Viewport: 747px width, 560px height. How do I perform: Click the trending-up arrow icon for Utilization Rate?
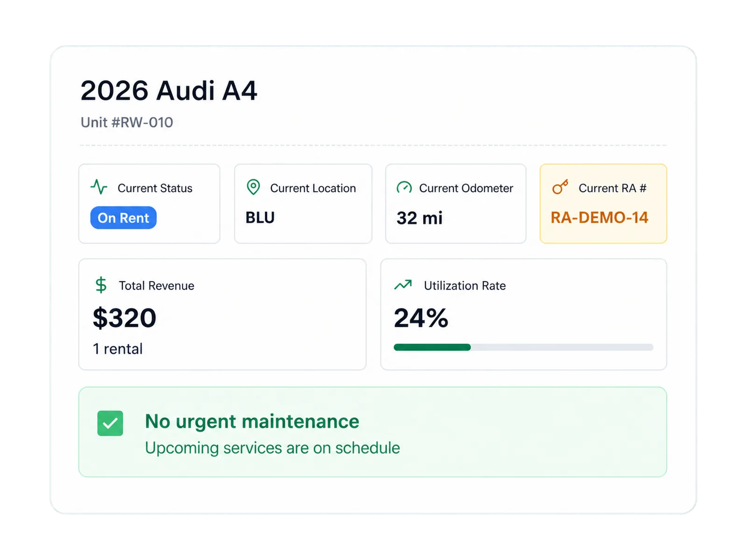pos(403,285)
